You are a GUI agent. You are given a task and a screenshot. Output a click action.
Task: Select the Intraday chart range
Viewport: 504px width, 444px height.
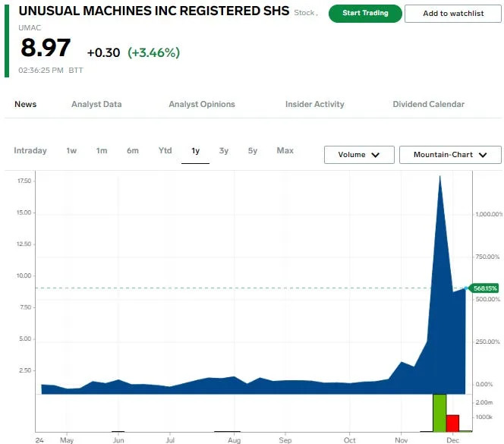pos(30,150)
